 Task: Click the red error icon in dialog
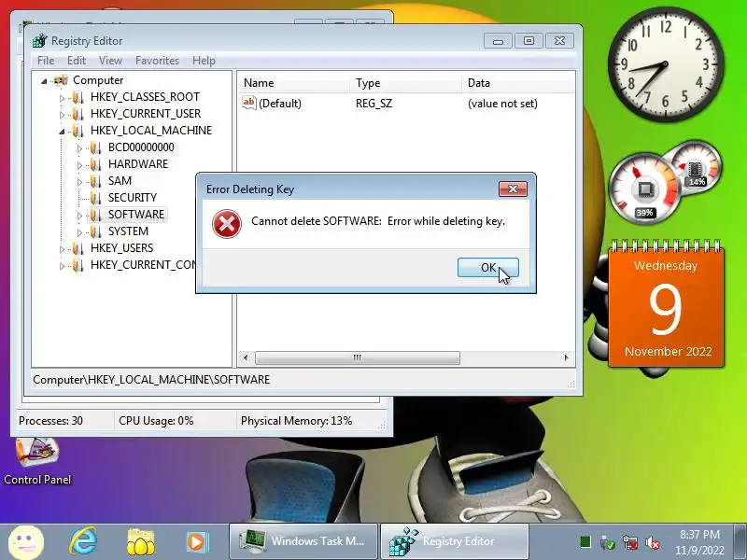point(227,224)
